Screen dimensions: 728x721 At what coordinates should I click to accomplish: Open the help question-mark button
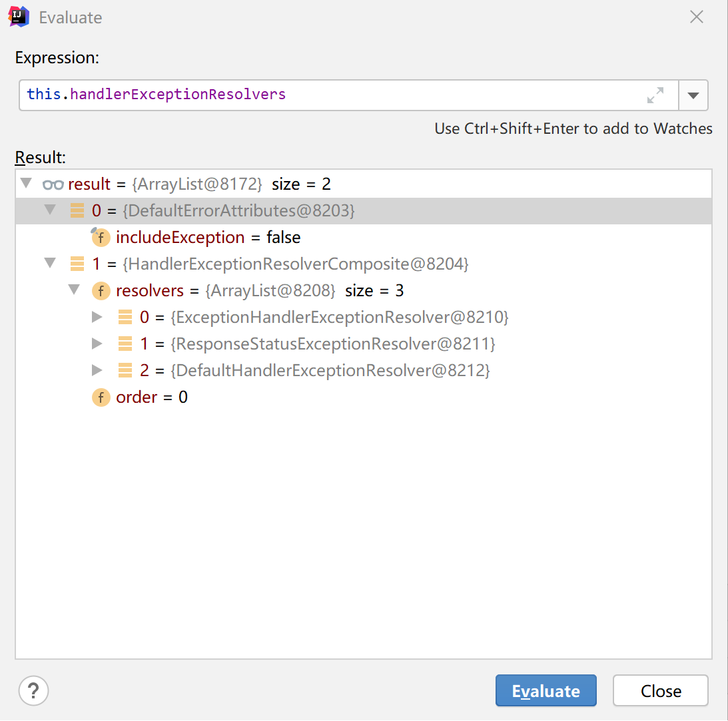(x=33, y=690)
